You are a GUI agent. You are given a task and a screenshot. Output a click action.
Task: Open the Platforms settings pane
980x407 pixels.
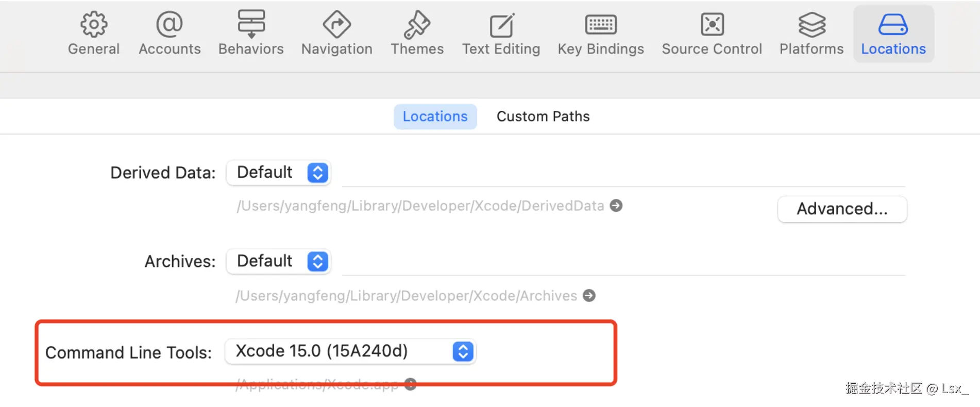pos(812,34)
